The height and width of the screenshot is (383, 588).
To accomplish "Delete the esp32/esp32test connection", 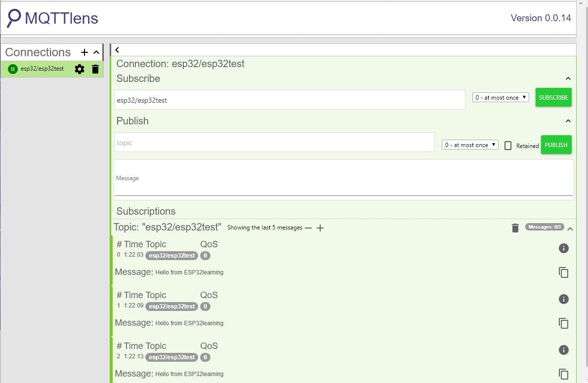I will [95, 69].
